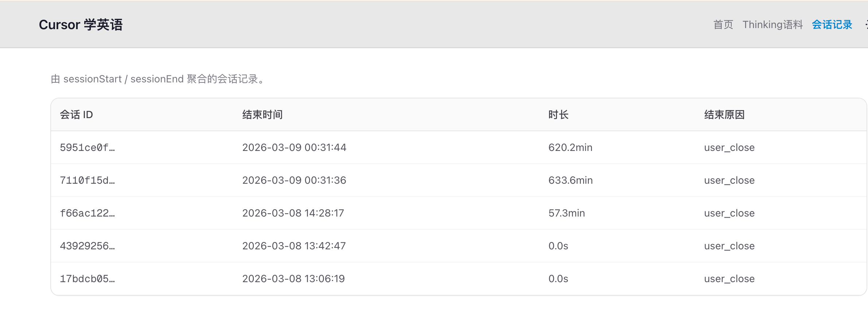Click the 结束原因 column header
Image resolution: width=868 pixels, height=331 pixels.
pyautogui.click(x=724, y=115)
